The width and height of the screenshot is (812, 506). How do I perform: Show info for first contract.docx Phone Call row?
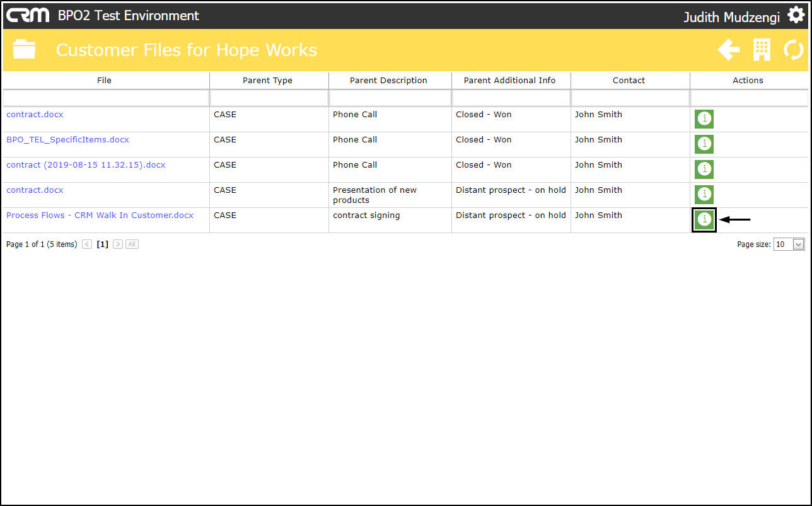click(704, 119)
